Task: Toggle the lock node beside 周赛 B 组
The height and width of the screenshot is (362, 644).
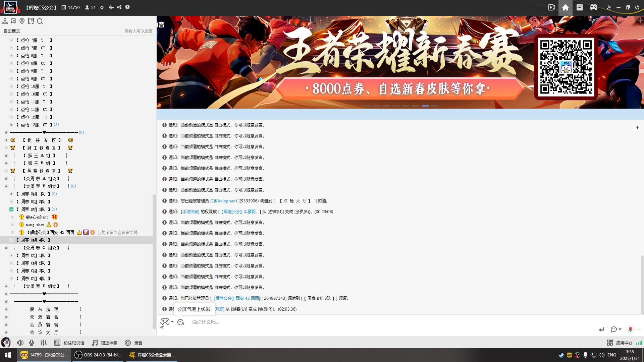Action: pyautogui.click(x=6, y=186)
